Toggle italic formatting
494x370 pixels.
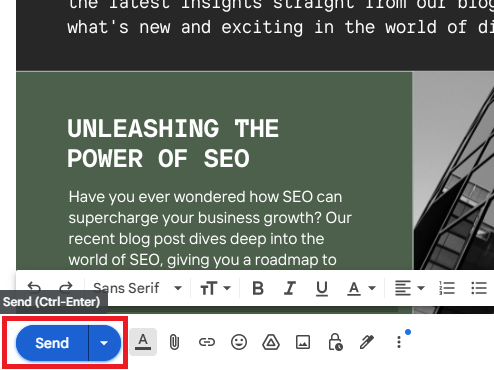[290, 288]
